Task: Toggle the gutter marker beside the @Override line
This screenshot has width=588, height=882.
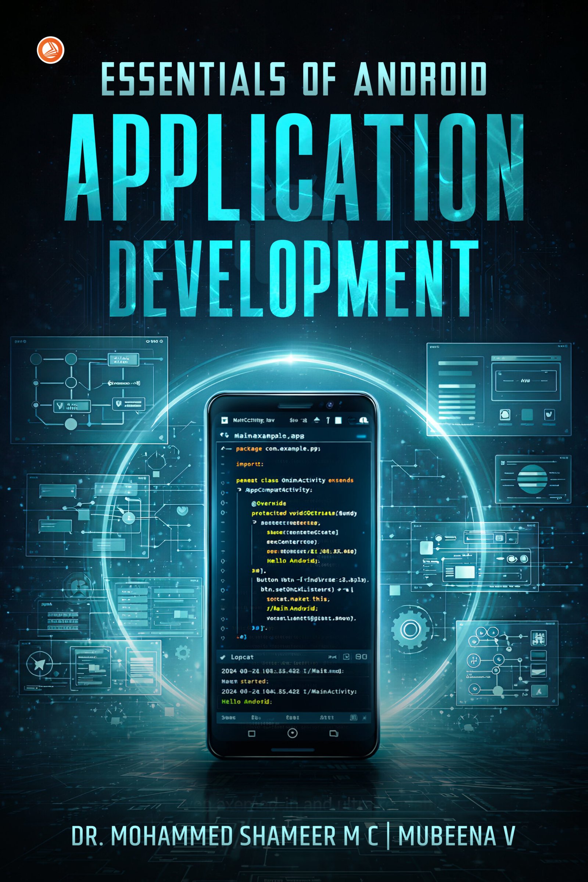Action: (x=223, y=503)
